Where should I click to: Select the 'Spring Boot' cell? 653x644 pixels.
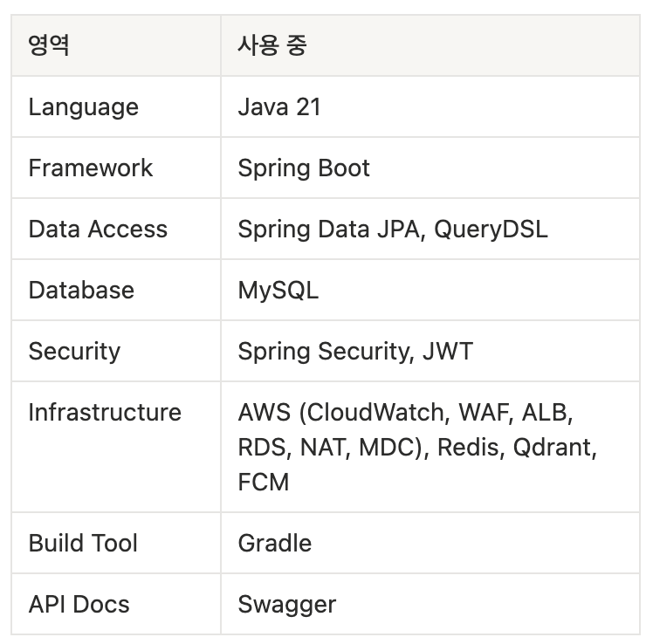430,168
